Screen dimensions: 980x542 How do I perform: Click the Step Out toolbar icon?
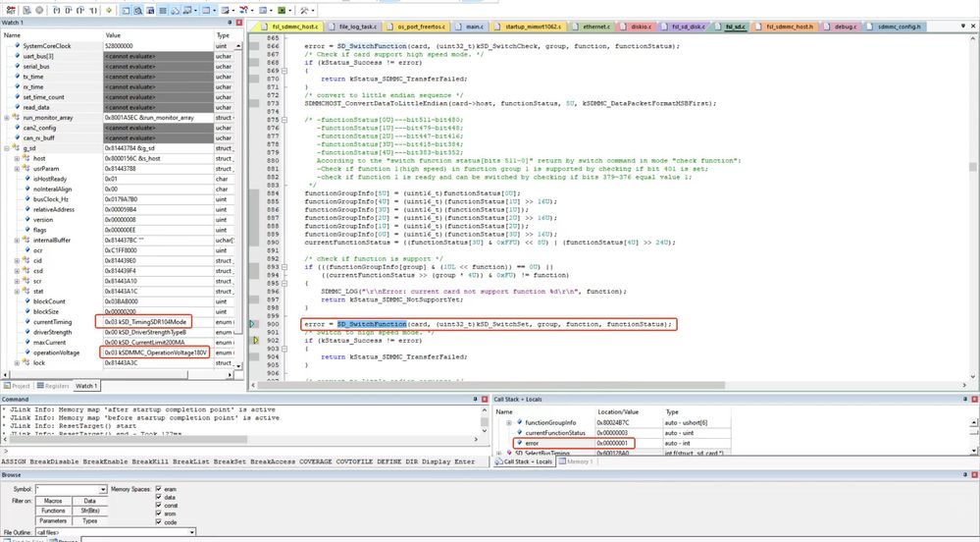coord(80,10)
